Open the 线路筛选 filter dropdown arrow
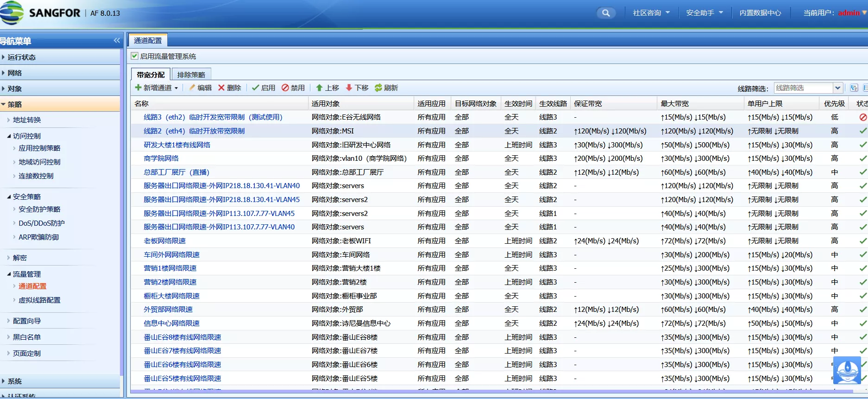 [x=837, y=88]
